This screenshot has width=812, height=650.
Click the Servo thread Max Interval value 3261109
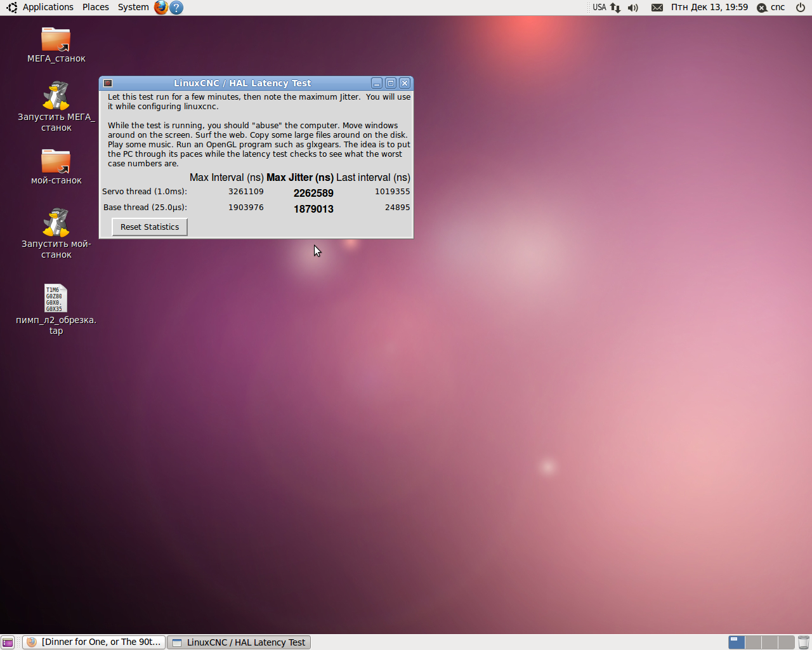(246, 192)
